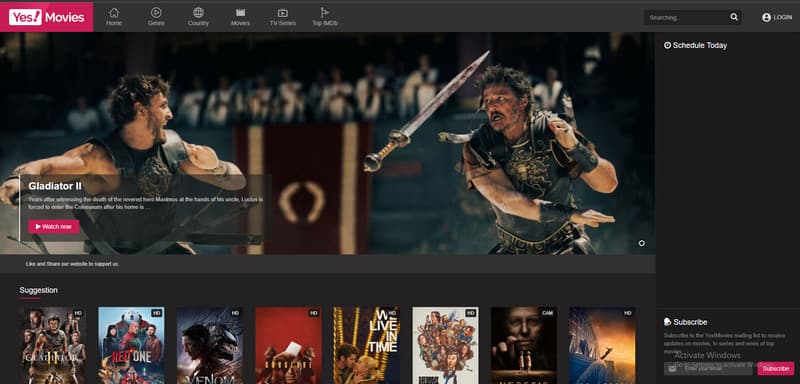The width and height of the screenshot is (800, 384).
Task: Click the LOGIN user icon
Action: coord(766,17)
